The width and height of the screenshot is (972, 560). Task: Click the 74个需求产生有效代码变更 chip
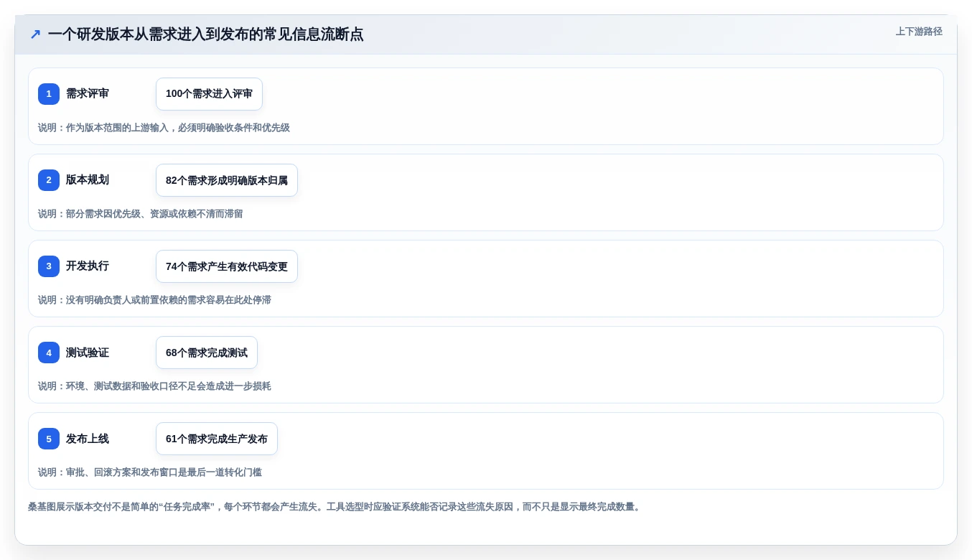227,266
